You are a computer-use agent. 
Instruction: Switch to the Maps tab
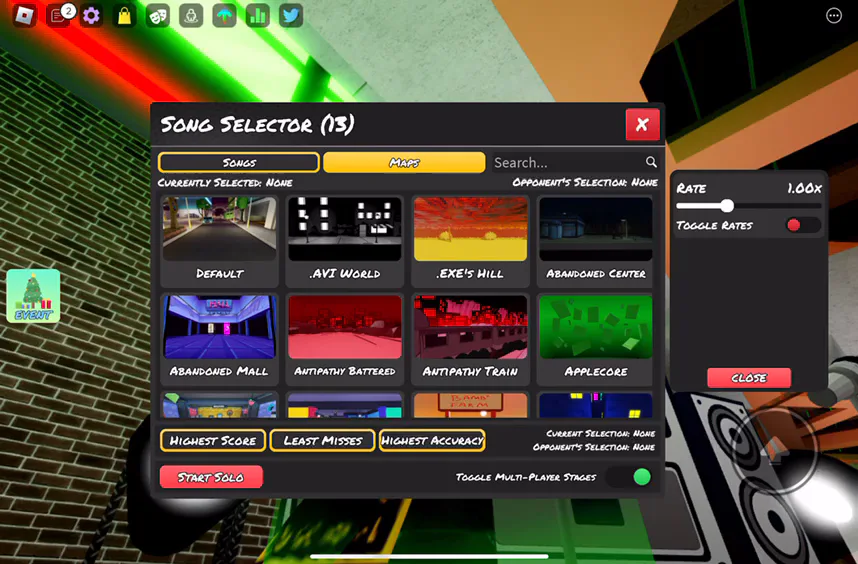click(404, 162)
